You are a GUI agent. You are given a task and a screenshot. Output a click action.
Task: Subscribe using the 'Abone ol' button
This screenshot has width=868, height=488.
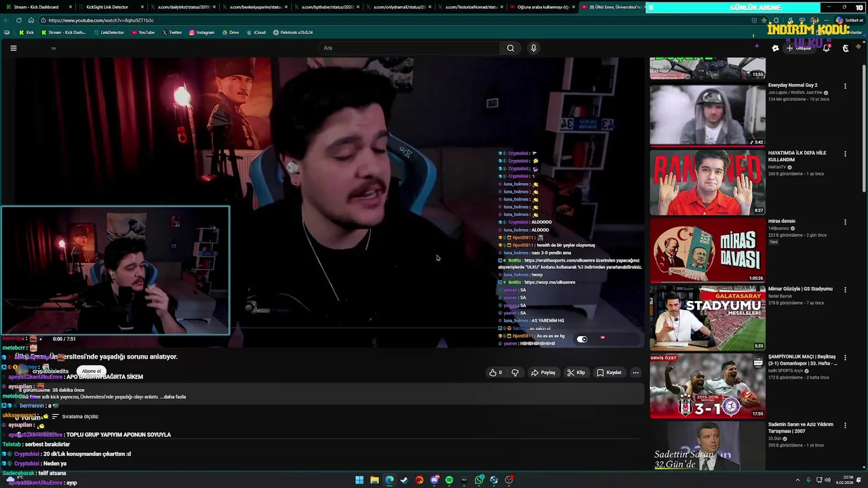[x=92, y=371]
